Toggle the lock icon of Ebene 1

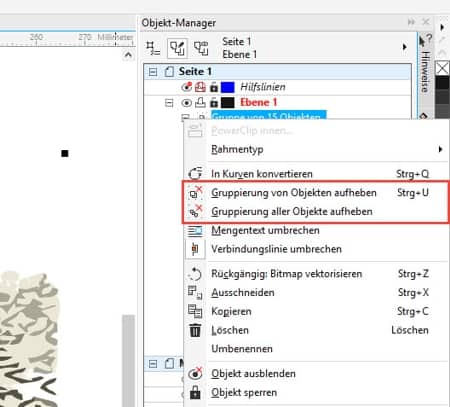coord(214,103)
